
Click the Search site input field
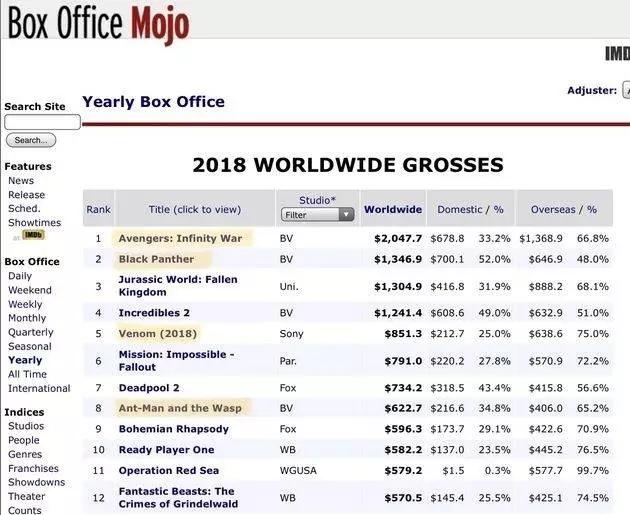(x=42, y=122)
